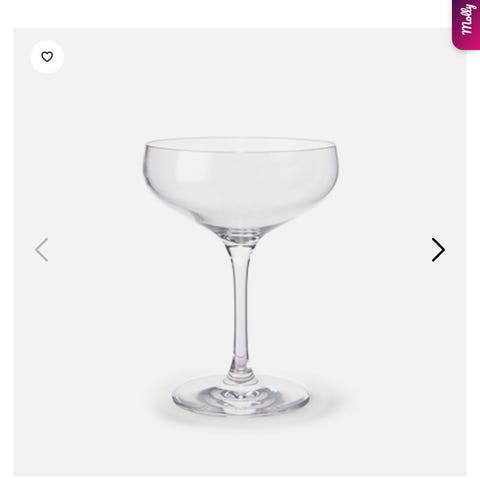The height and width of the screenshot is (480, 480).
Task: Click the coupe glass product photo
Action: click(x=240, y=277)
